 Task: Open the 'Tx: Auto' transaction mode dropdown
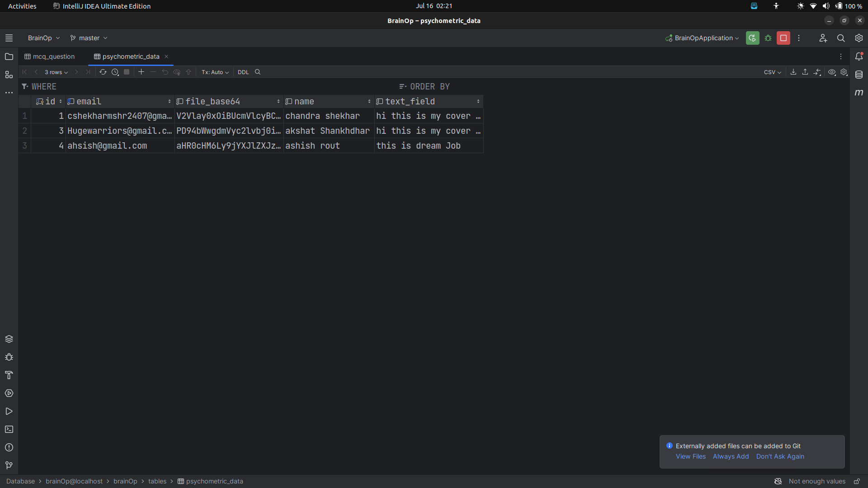point(214,72)
